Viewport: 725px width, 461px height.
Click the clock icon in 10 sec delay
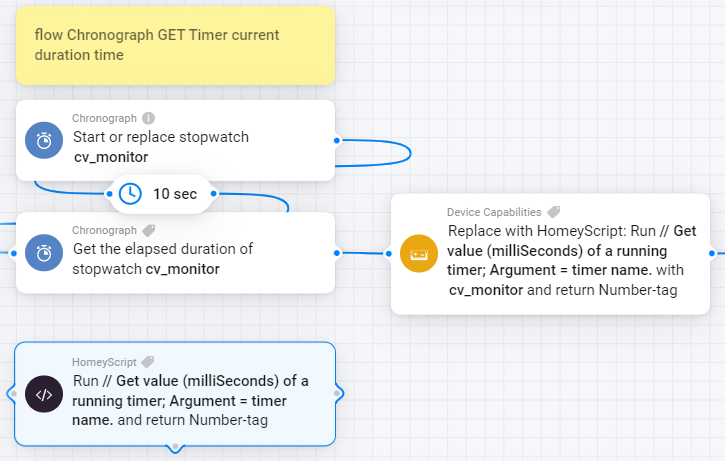coord(130,193)
